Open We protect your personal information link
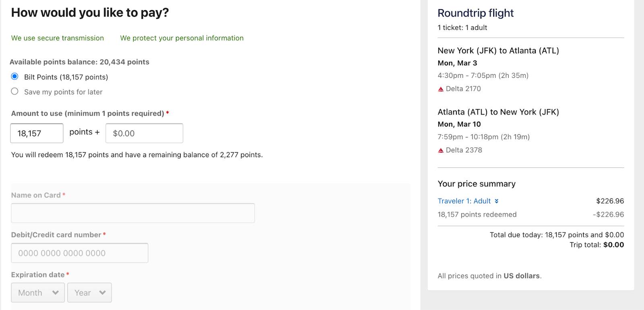This screenshot has width=644, height=310. (x=182, y=38)
